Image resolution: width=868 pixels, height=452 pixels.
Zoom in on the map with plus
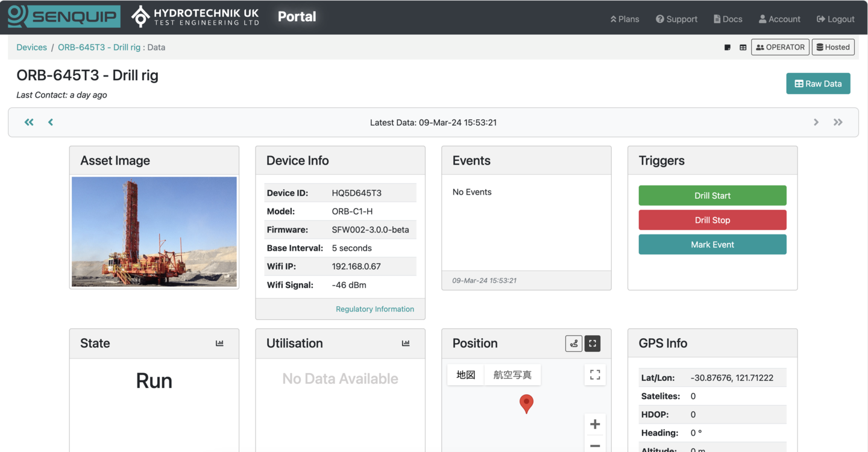[595, 424]
